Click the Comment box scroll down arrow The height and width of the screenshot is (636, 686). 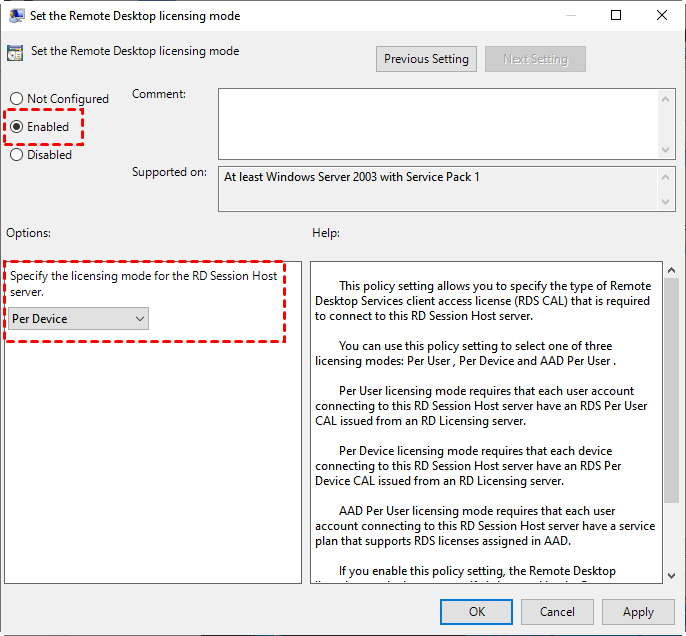tap(665, 150)
